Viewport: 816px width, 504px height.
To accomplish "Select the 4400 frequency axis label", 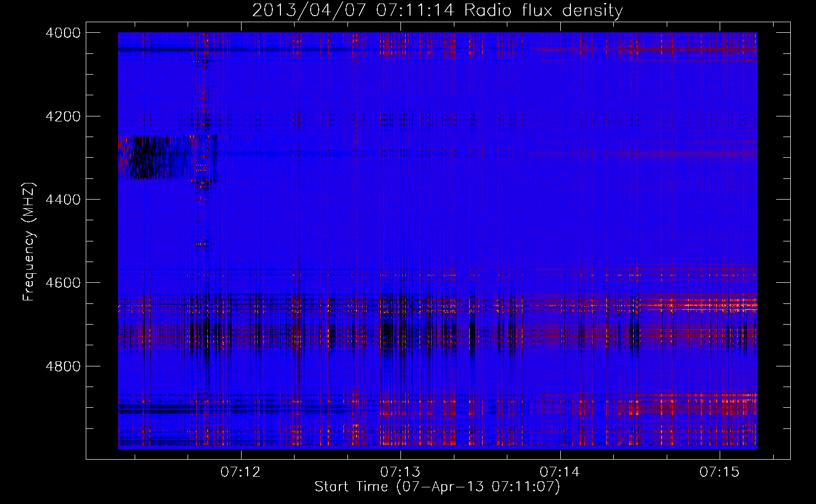I will point(63,200).
